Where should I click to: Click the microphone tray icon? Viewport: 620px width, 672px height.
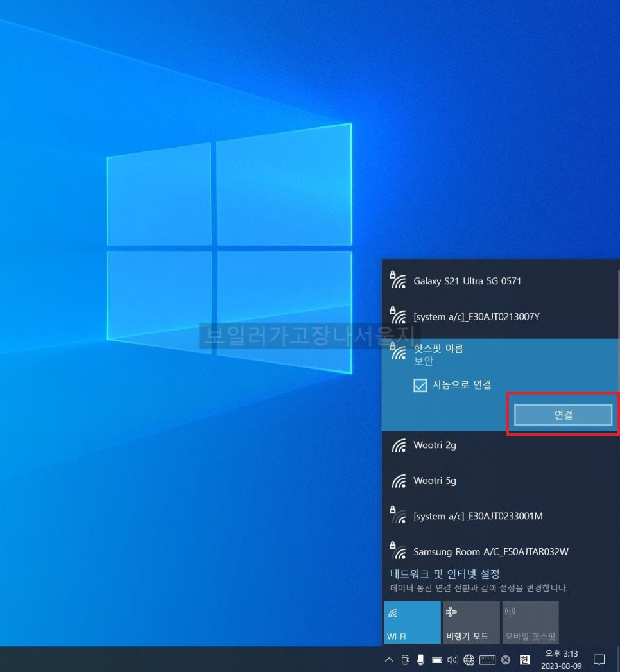421,660
